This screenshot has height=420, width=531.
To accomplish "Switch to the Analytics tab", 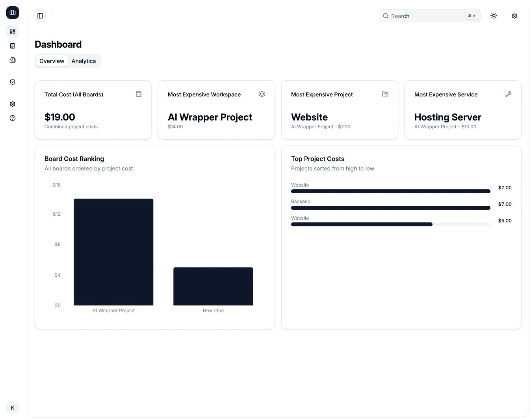I will pyautogui.click(x=84, y=61).
